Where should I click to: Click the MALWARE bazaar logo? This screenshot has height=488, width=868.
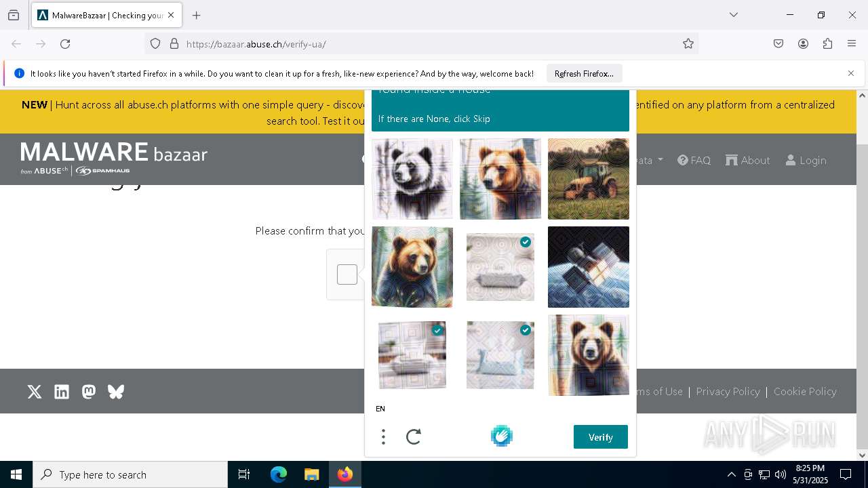[x=114, y=158]
